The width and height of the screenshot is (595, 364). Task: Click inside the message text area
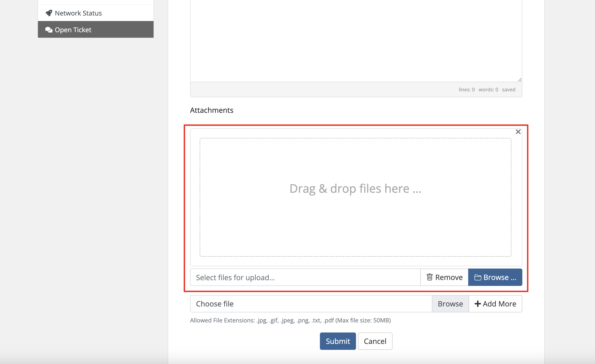click(x=356, y=41)
